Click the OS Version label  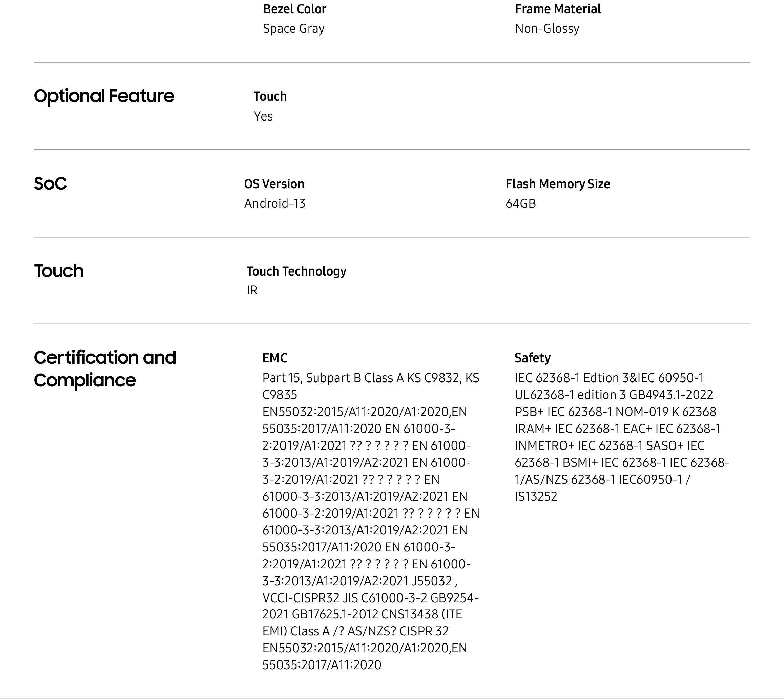click(274, 184)
